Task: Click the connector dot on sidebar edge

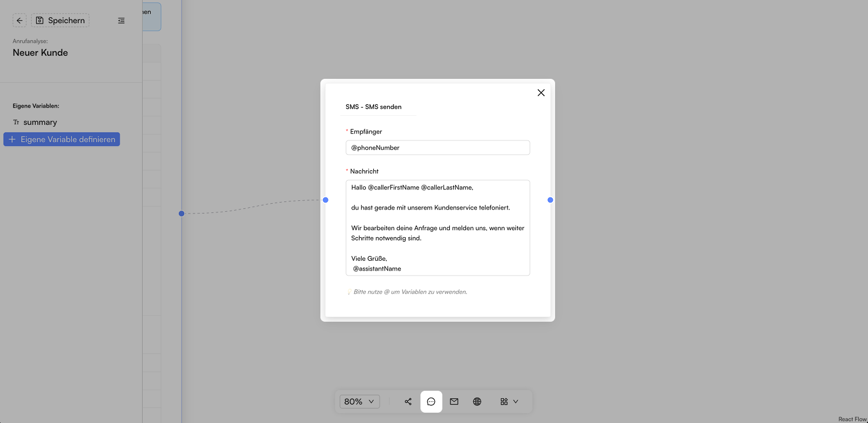Action: (x=181, y=214)
